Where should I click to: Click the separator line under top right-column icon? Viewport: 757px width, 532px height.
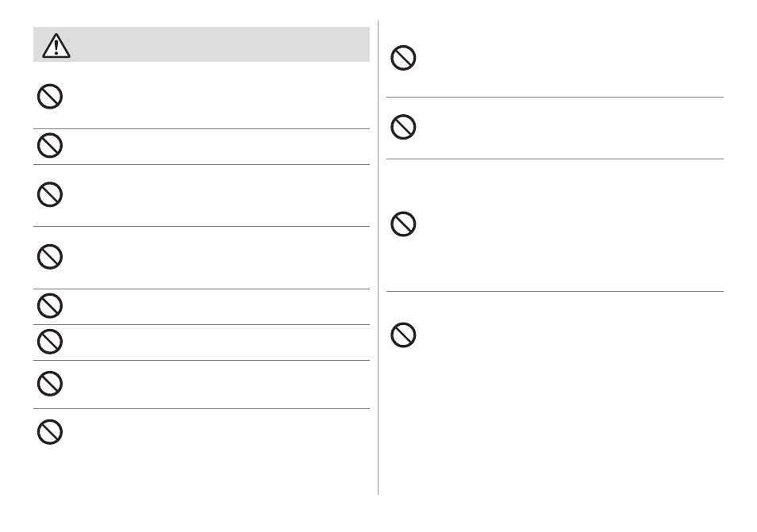[x=555, y=97]
